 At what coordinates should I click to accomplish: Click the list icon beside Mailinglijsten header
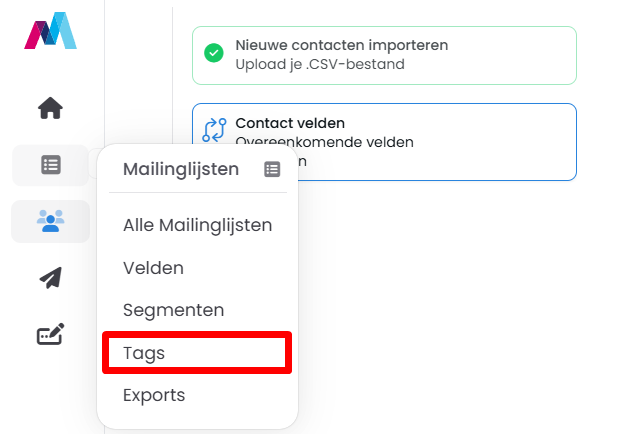point(272,170)
